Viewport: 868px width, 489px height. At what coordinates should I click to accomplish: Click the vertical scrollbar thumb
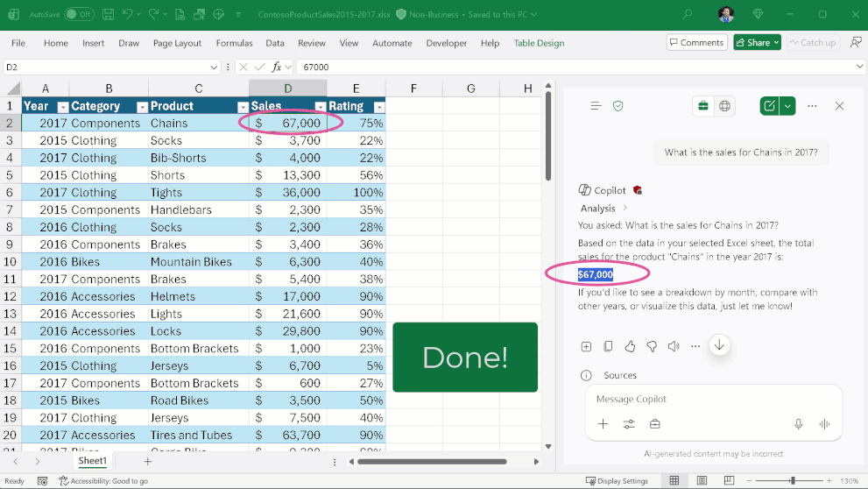click(x=548, y=136)
